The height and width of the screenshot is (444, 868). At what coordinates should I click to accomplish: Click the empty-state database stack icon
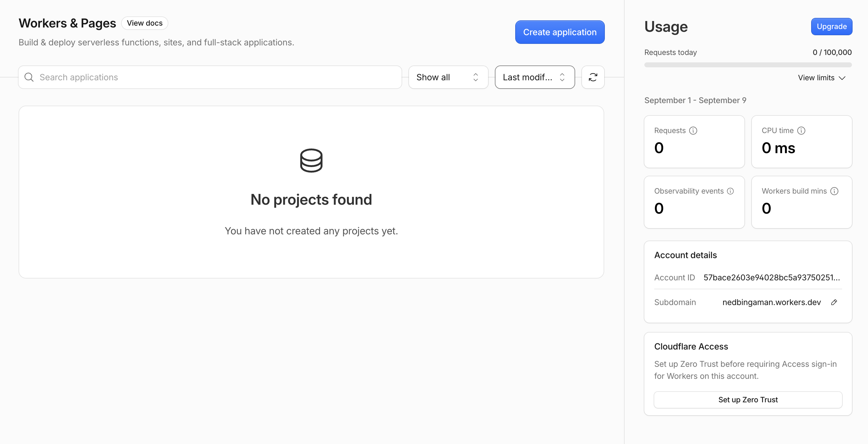click(x=311, y=160)
